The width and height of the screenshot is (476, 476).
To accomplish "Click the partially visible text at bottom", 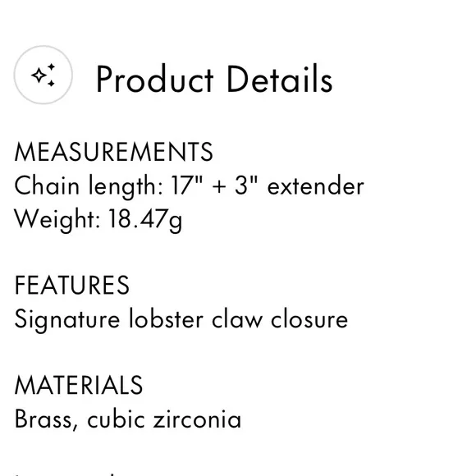I will 66,474.
